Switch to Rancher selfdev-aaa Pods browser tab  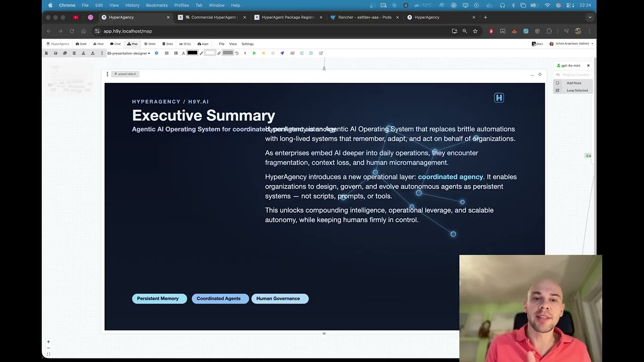(x=364, y=17)
